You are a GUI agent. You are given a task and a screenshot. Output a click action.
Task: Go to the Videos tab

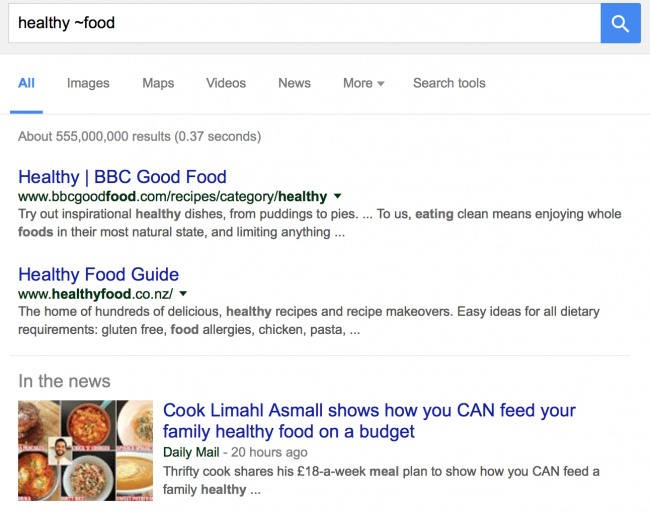(226, 83)
